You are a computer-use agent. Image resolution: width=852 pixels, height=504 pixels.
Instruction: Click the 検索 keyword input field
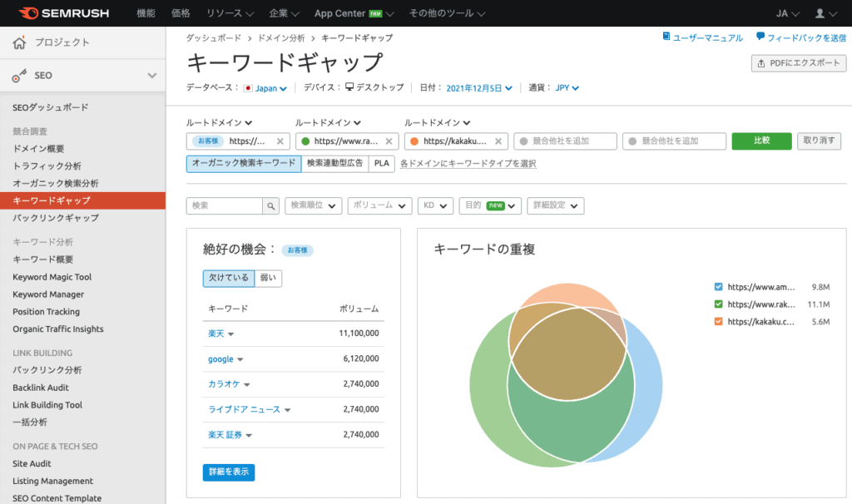click(x=225, y=205)
